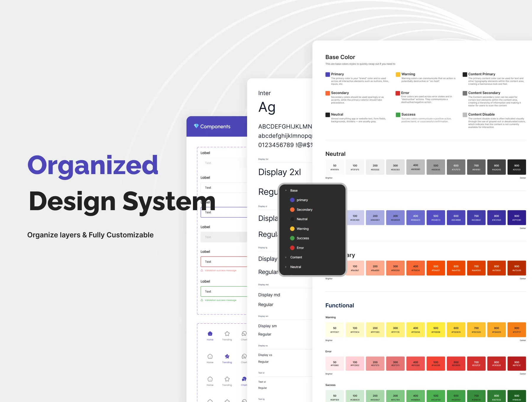Click the yellow dot next to Warning in the dark panel
Viewport: 532px width, 402px height.
tap(292, 229)
